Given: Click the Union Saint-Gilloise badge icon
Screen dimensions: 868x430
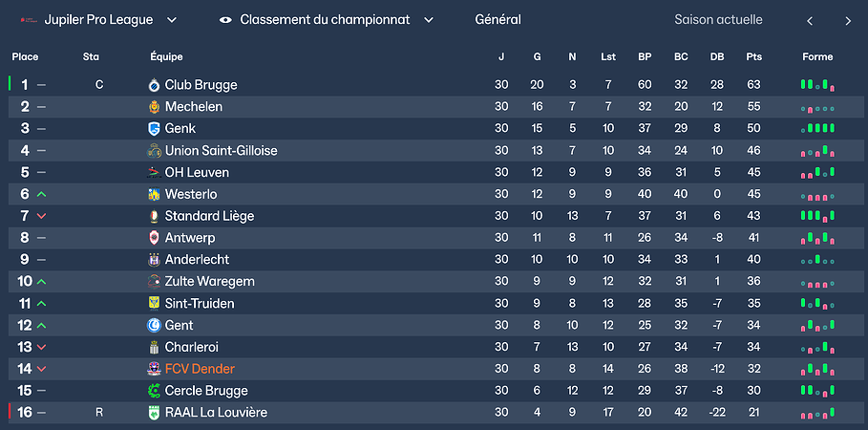Looking at the screenshot, I should coord(154,151).
